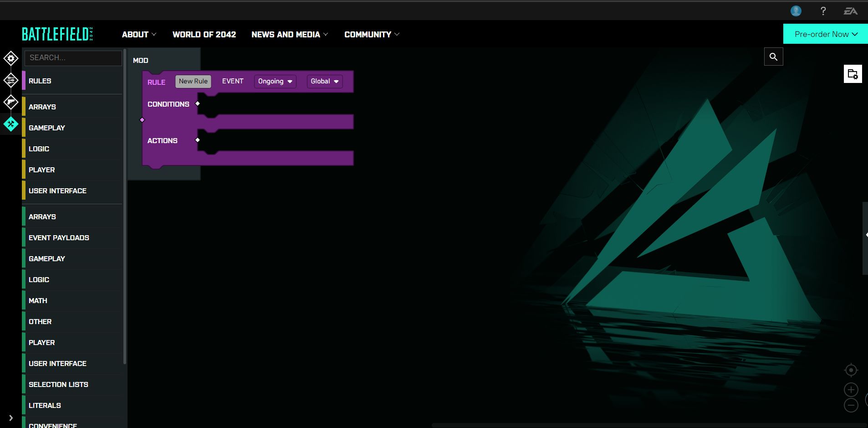
Task: Open the EVENT PAYLOADS category
Action: pyautogui.click(x=72, y=237)
